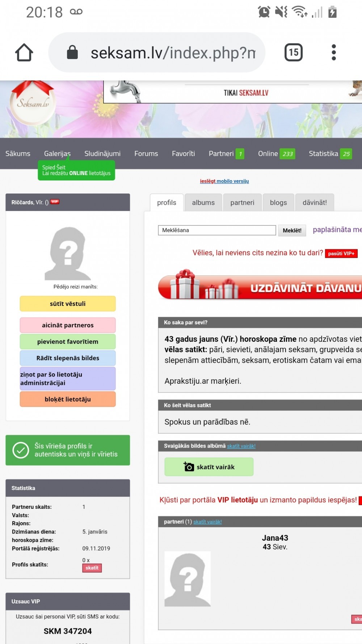This screenshot has height=644, width=362.
Task: Switch to the albums tab
Action: (x=203, y=203)
